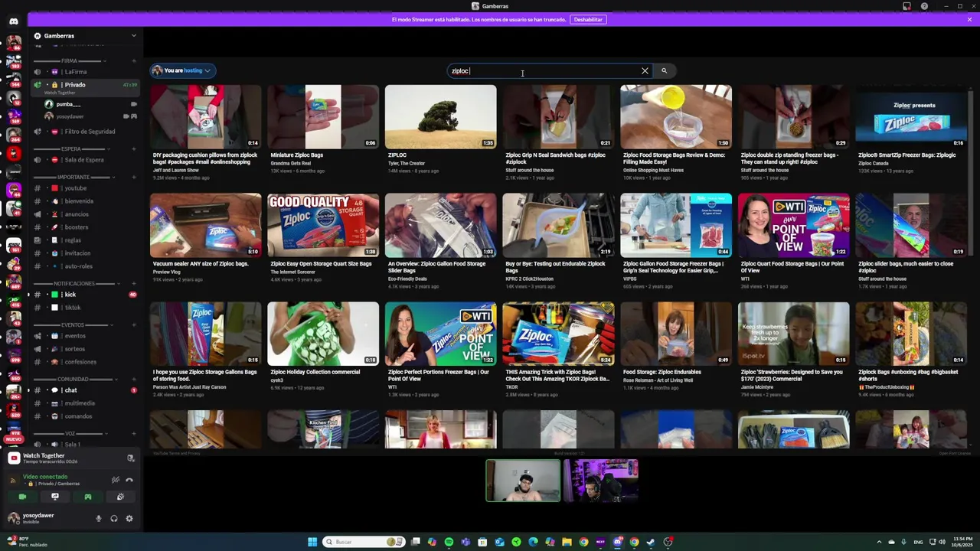Screen dimensions: 980x551
Task: Open Discord help icon in title bar
Action: pos(924,6)
